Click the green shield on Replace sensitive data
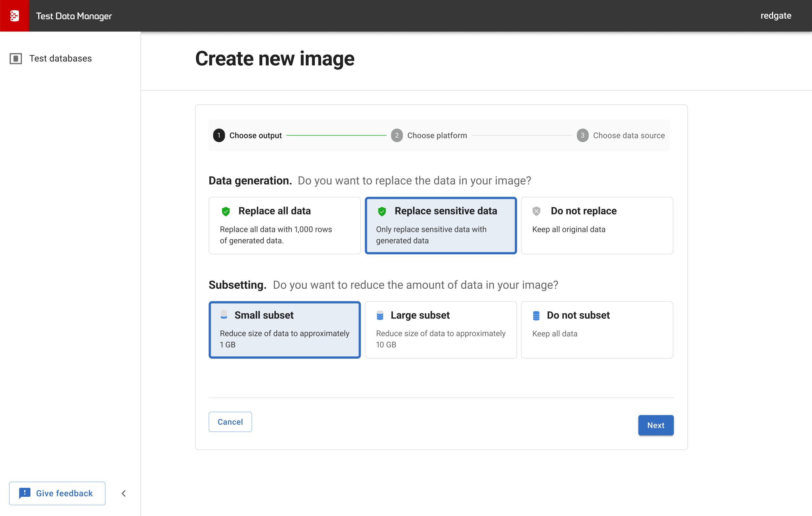Screen dimensions: 812x516 [x=382, y=211]
